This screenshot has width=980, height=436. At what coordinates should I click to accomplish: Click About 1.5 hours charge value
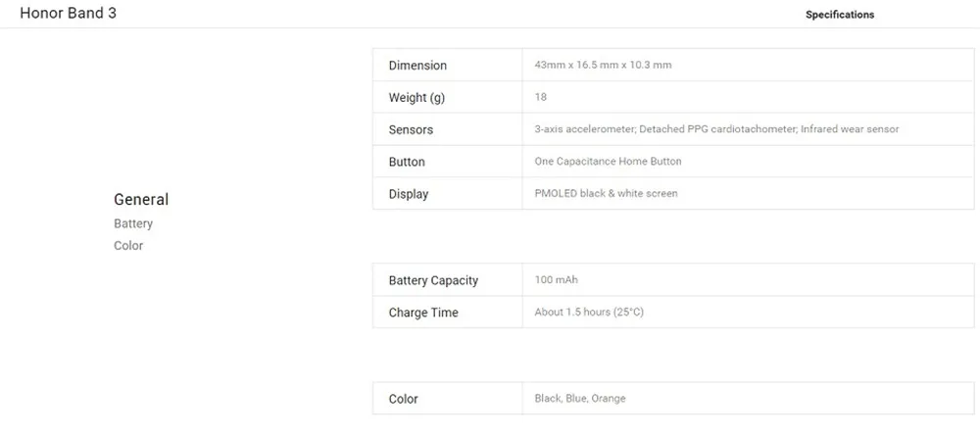coord(589,312)
